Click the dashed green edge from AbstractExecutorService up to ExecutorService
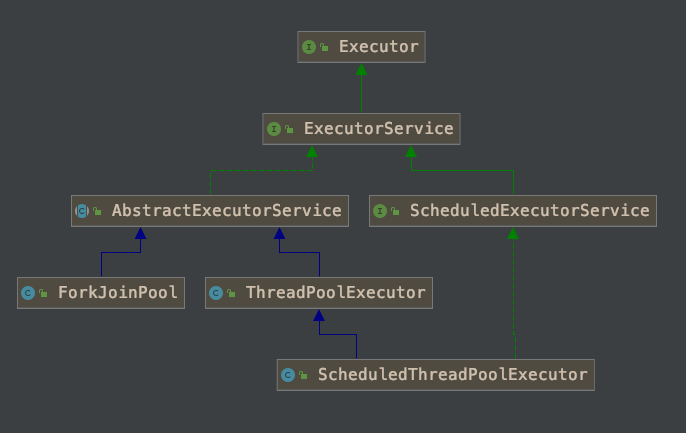The height and width of the screenshot is (433, 686). pos(261,170)
